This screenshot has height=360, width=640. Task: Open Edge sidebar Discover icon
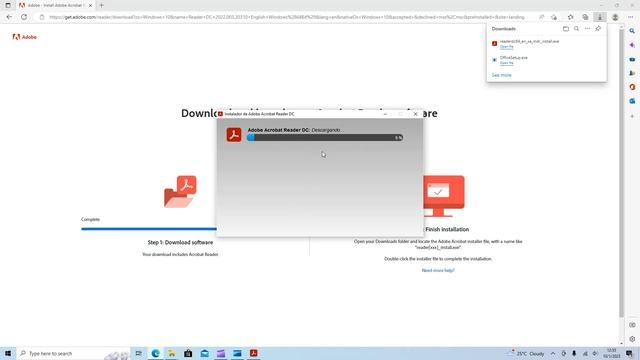click(632, 45)
